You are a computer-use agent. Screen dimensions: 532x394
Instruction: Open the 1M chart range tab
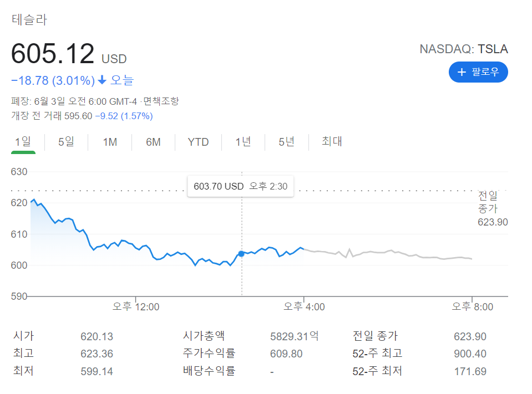pos(110,142)
